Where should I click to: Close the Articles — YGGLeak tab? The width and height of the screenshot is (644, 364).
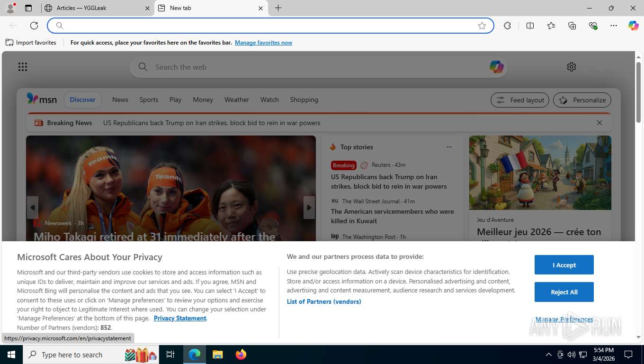[147, 8]
